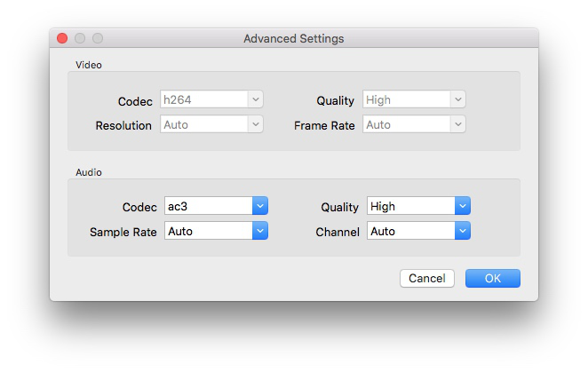Image resolution: width=588 pixels, height=372 pixels.
Task: Expand the Audio Quality dropdown arrow
Action: (462, 207)
